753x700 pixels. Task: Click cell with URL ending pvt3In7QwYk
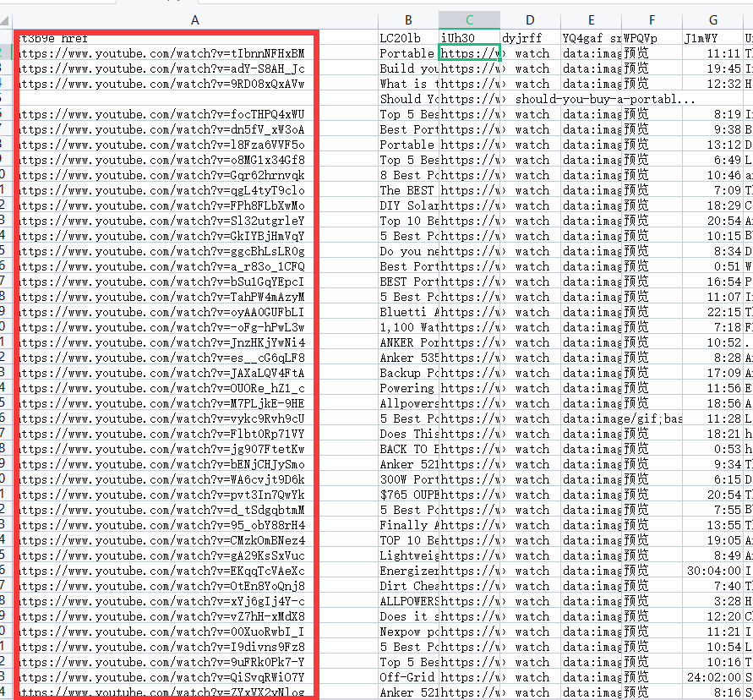[x=195, y=495]
